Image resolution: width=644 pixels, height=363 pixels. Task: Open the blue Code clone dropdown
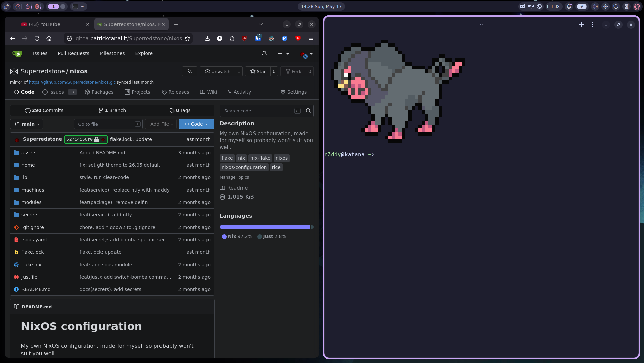click(x=196, y=124)
